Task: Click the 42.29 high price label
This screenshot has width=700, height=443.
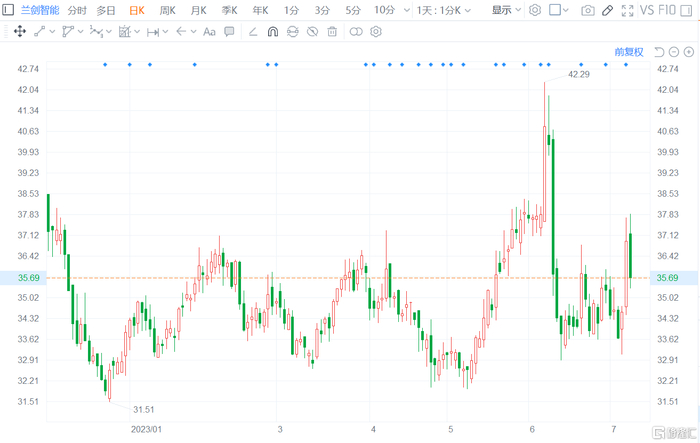Action: (x=579, y=75)
